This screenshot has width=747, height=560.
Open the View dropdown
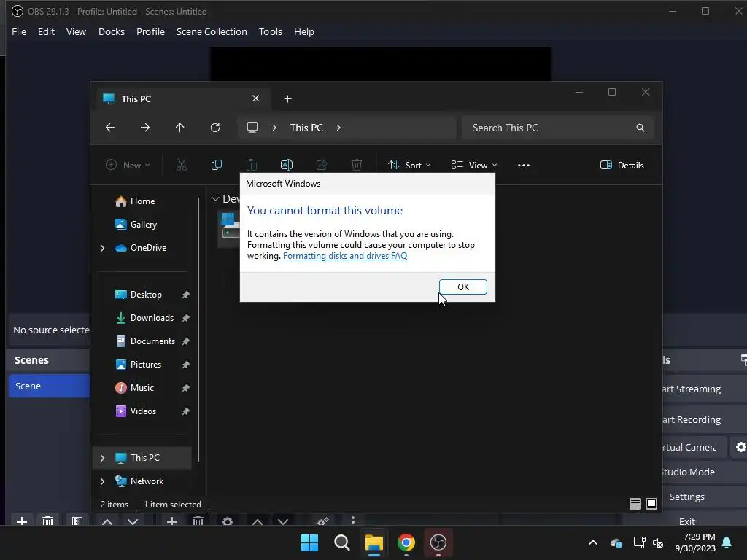click(x=474, y=166)
